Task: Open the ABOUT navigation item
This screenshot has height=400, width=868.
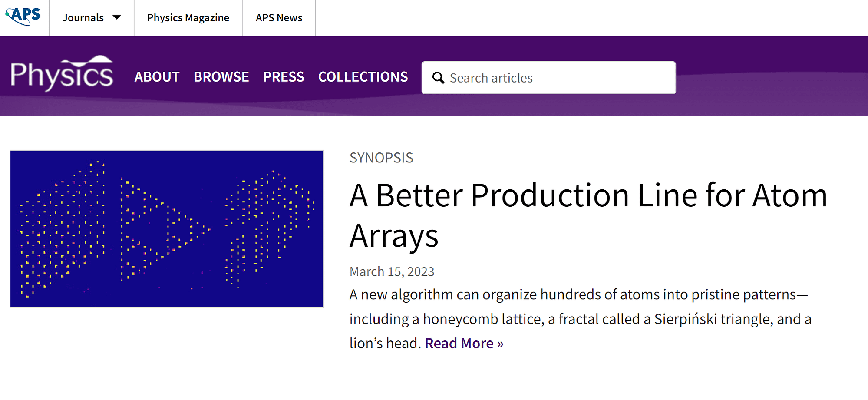Action: [157, 77]
